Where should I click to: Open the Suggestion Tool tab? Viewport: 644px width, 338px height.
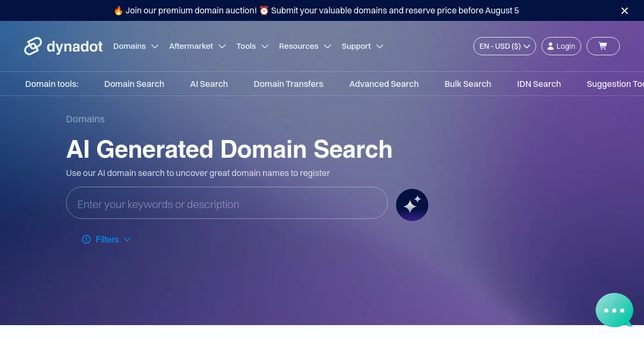point(615,84)
